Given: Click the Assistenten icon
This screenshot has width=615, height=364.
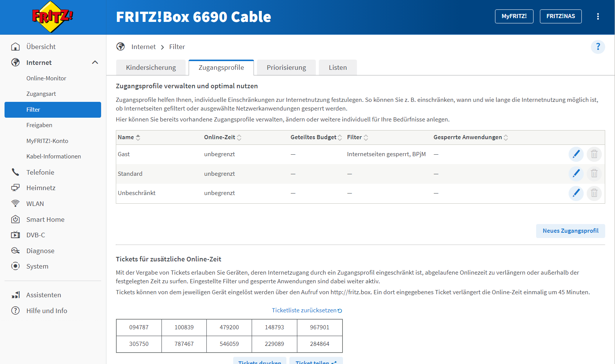Looking at the screenshot, I should 15,295.
